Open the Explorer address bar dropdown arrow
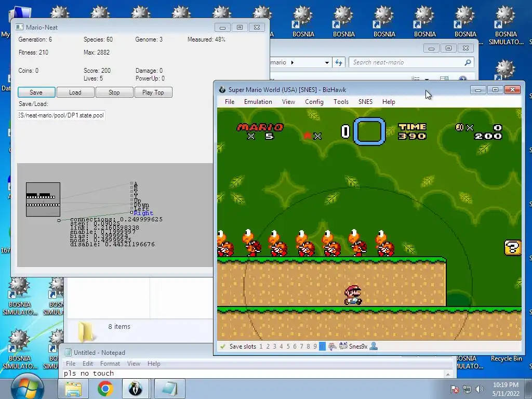Viewport: 532px width, 399px height. (x=327, y=62)
